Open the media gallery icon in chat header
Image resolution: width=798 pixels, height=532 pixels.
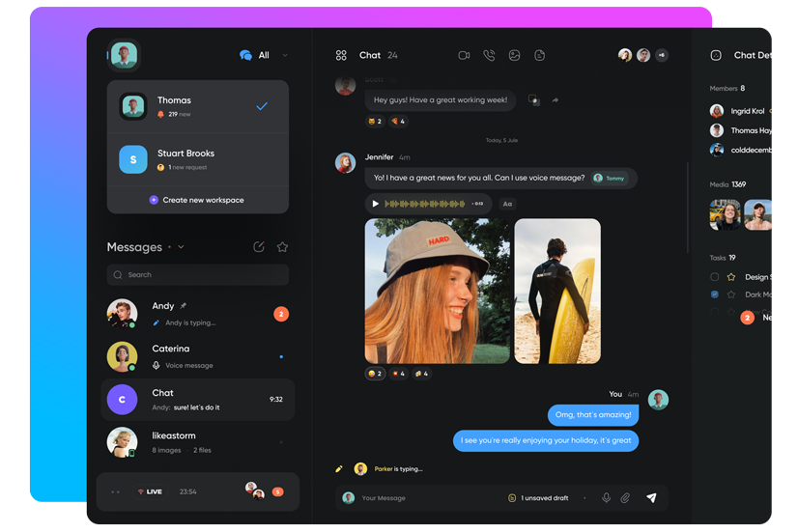click(x=515, y=55)
